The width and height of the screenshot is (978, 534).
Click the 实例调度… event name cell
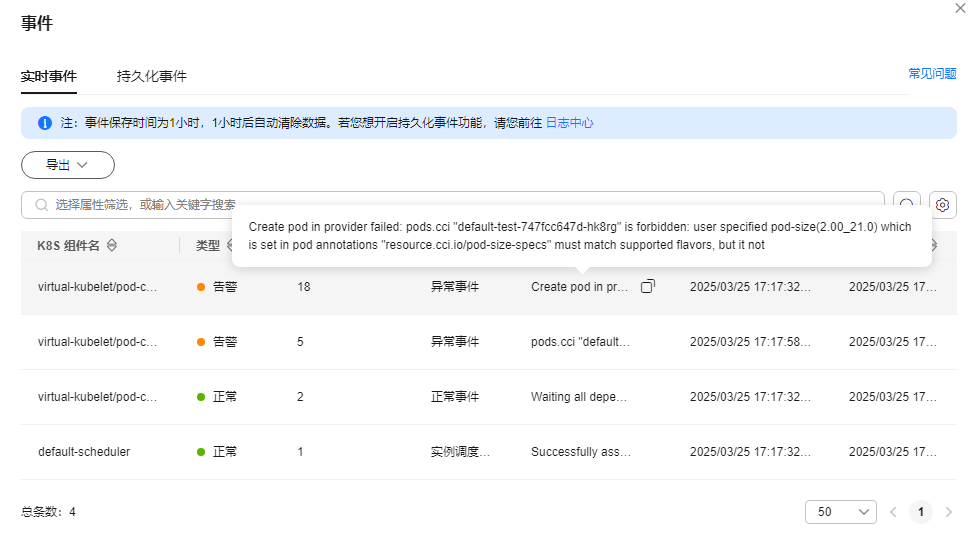(460, 452)
